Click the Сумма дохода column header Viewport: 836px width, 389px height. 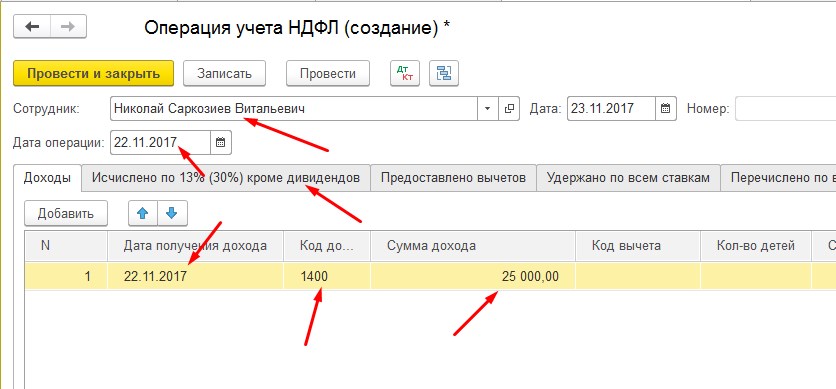pos(473,246)
